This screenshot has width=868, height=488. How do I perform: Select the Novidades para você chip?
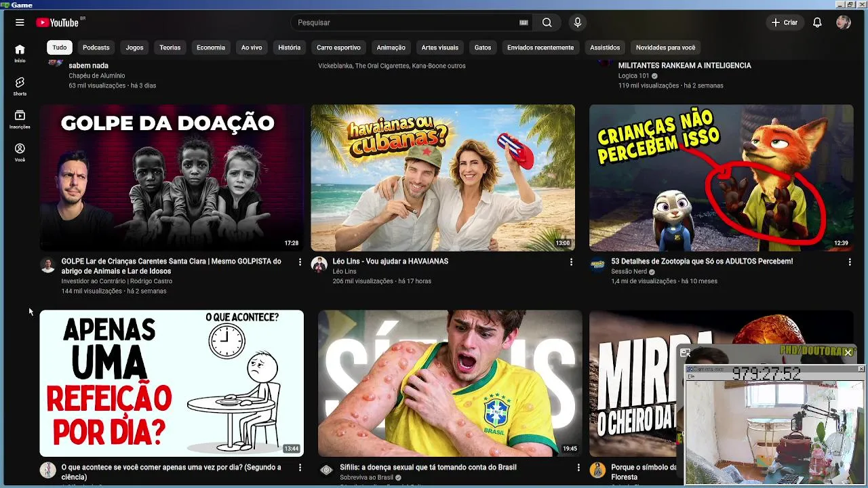pyautogui.click(x=666, y=47)
